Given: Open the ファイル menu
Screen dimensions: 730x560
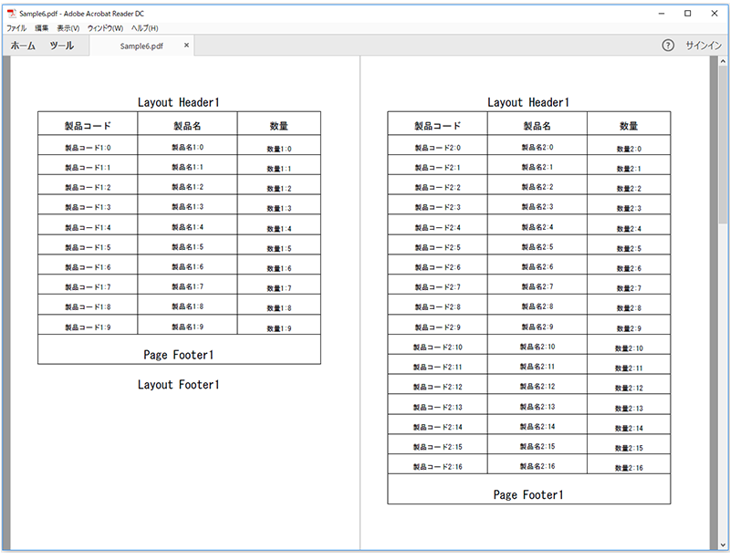Looking at the screenshot, I should pos(16,28).
